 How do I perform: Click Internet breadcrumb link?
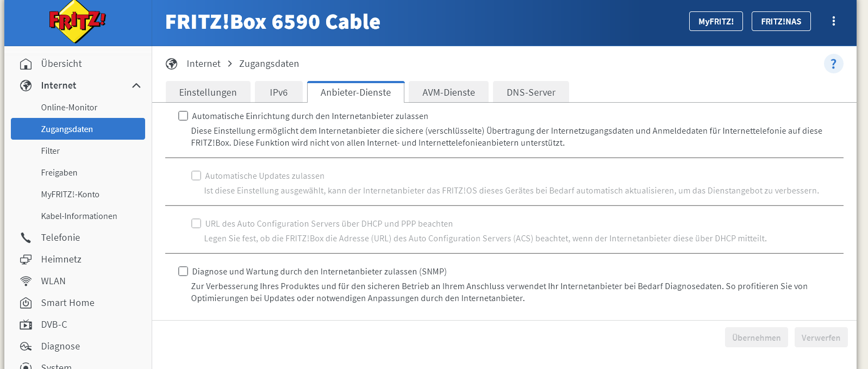point(203,64)
